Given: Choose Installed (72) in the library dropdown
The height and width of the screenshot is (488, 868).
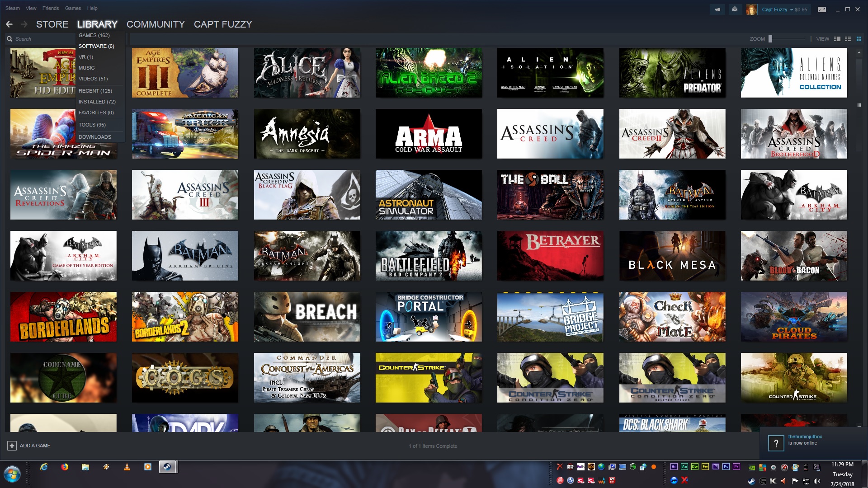Looking at the screenshot, I should point(97,102).
